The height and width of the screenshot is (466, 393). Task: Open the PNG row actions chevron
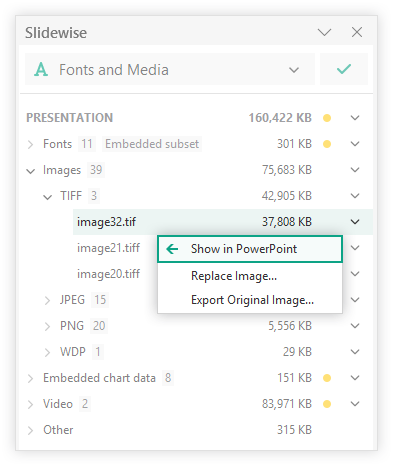pyautogui.click(x=355, y=326)
